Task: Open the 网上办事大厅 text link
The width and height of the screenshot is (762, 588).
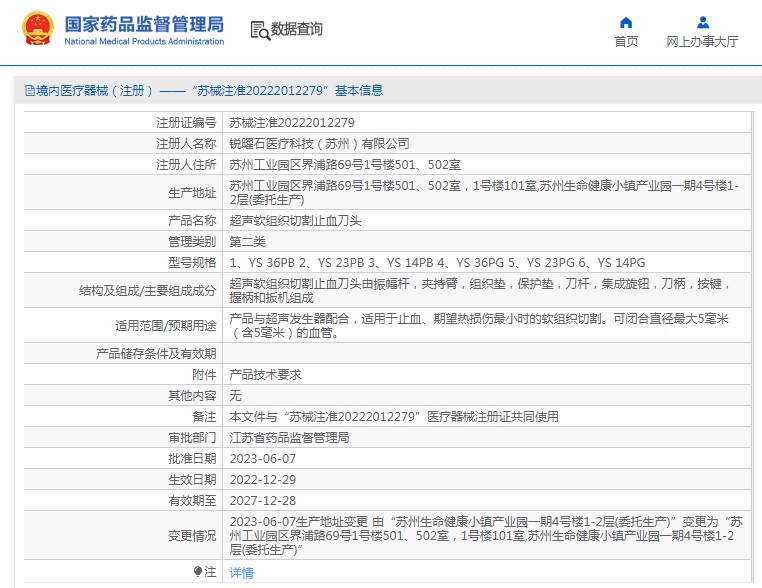Action: tap(702, 42)
